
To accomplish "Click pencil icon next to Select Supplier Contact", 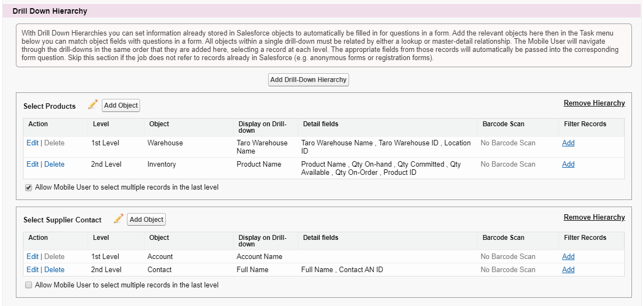I will point(118,219).
